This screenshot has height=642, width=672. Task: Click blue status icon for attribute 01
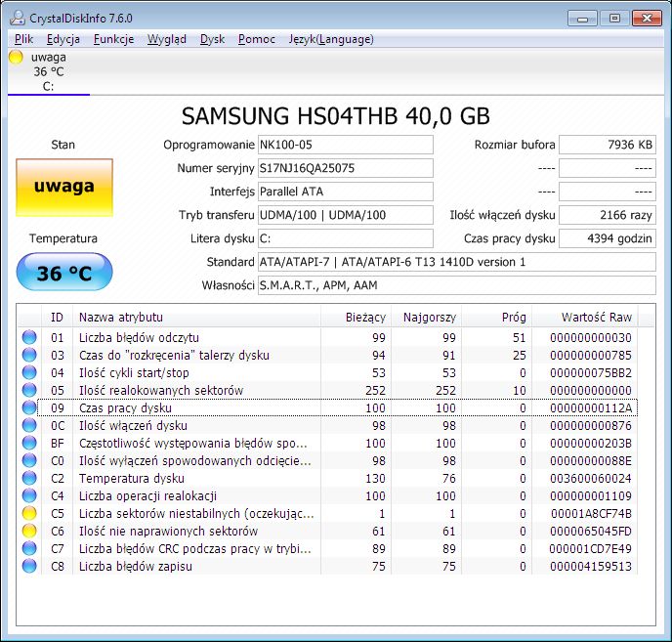tap(29, 337)
